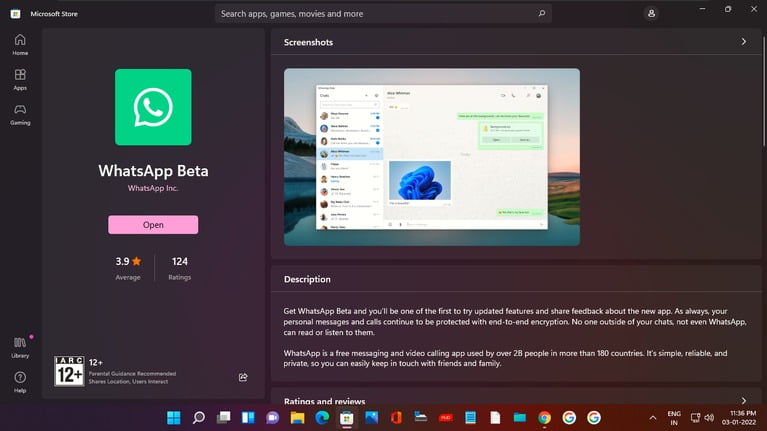Screen dimensions: 767x431
Task: Launch Microsoft Edge from the taskbar
Action: [x=322, y=417]
